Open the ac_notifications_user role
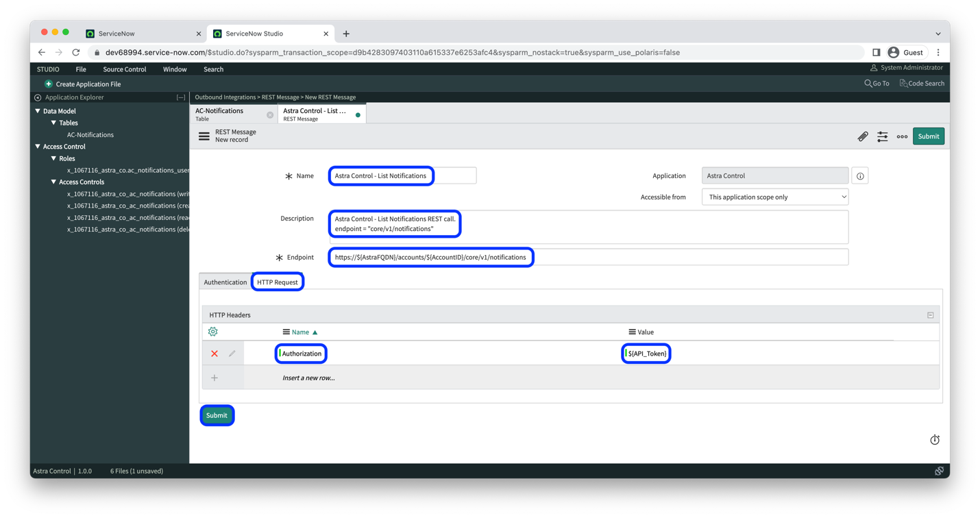The width and height of the screenshot is (980, 518). [x=128, y=170]
